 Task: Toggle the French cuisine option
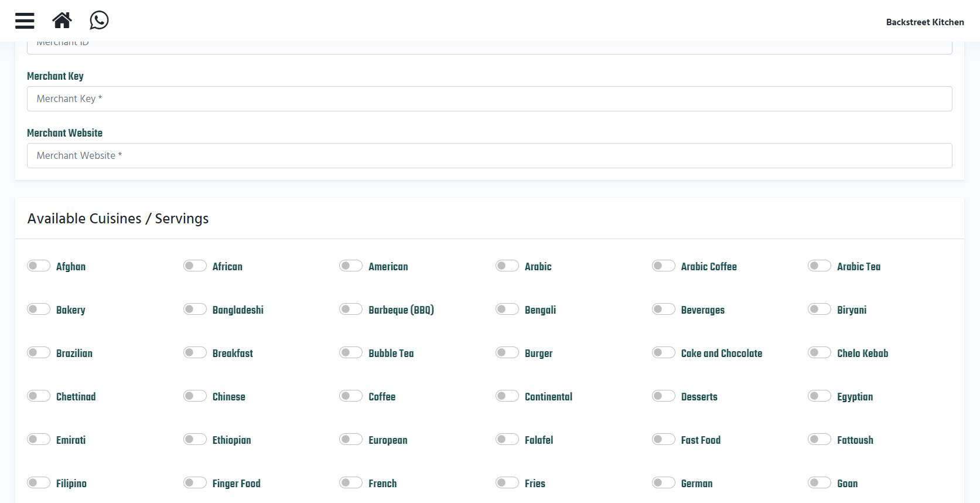pyautogui.click(x=351, y=483)
